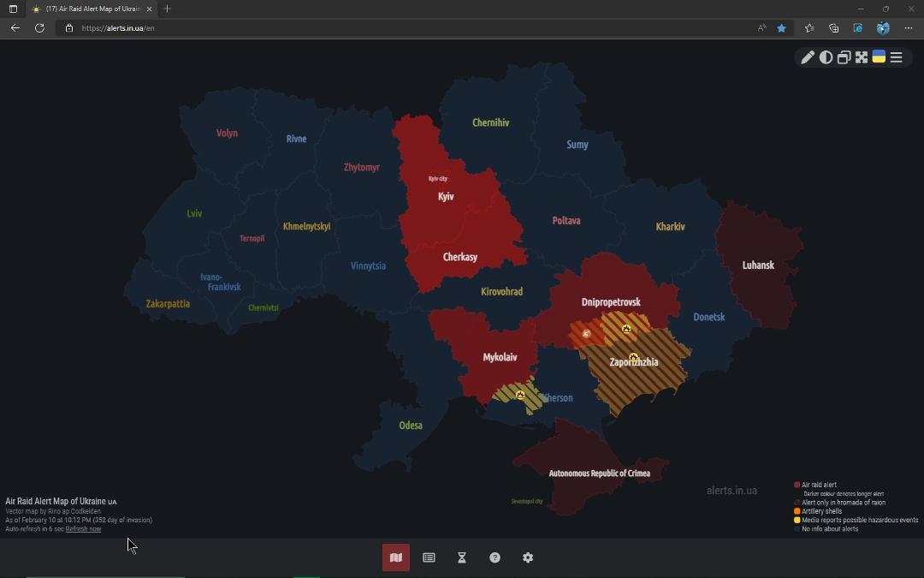Click the artillery marker in Dnipropetrovsk south
Screen dimensions: 924x578
(586, 334)
